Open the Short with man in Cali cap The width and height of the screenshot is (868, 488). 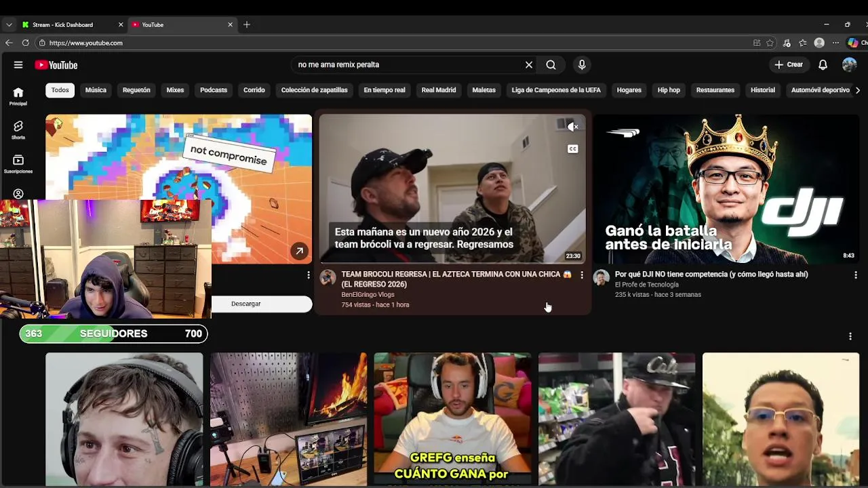click(616, 419)
